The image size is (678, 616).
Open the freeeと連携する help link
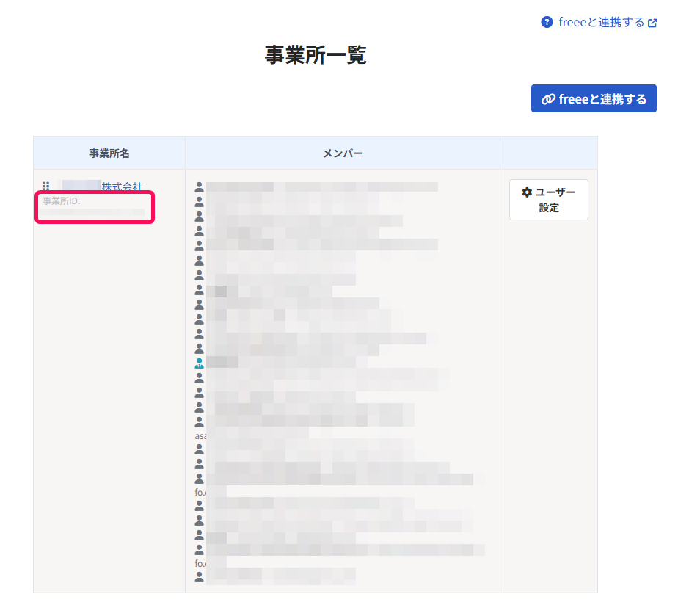pyautogui.click(x=601, y=22)
